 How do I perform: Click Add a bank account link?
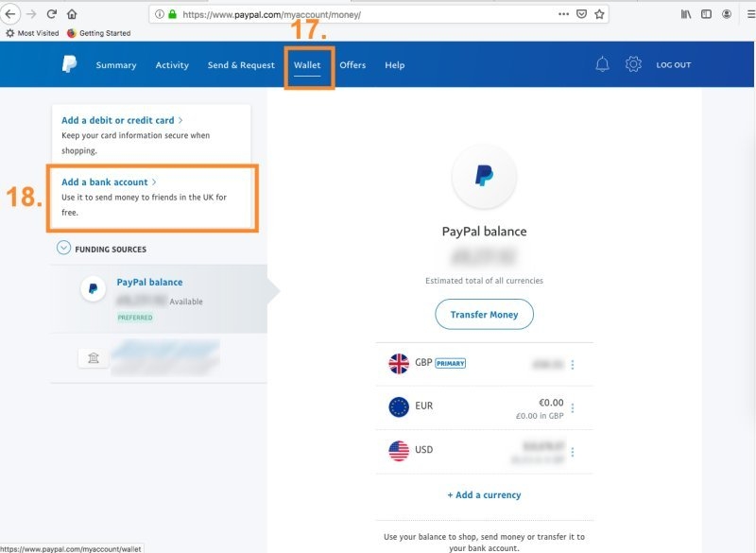pos(109,182)
